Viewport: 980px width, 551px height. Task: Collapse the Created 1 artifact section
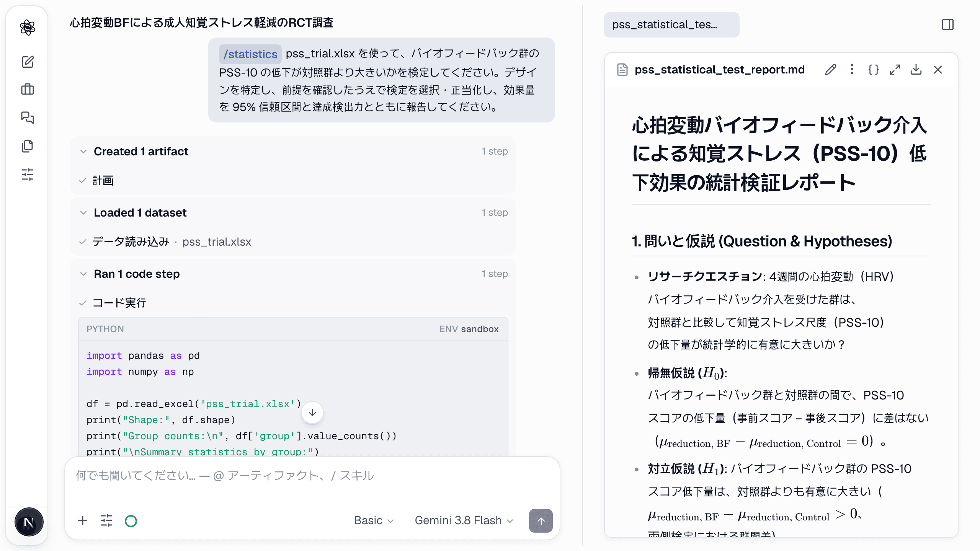coord(83,152)
